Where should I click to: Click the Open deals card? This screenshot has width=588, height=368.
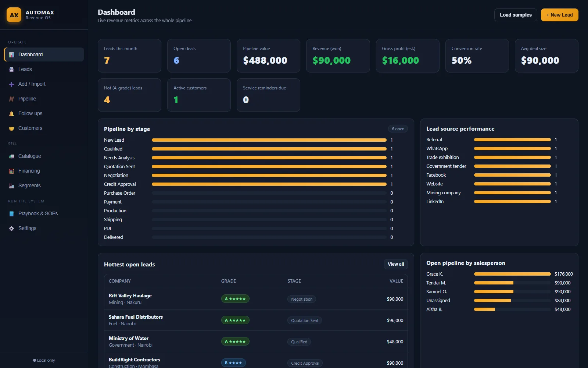(199, 56)
